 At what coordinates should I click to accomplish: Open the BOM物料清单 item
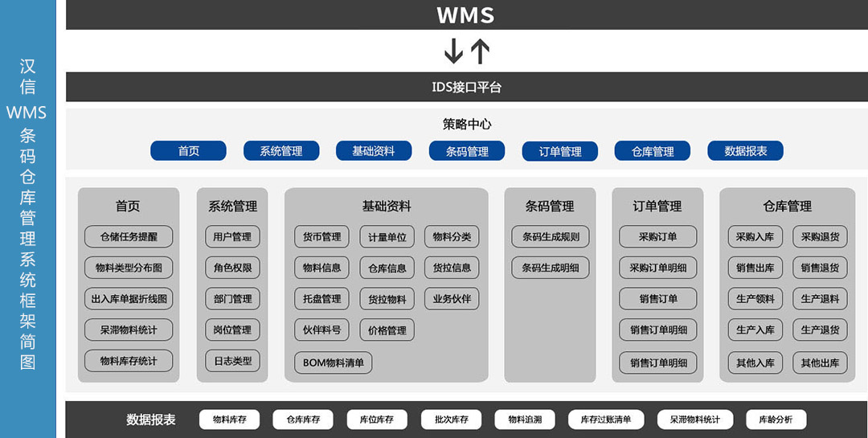(x=334, y=362)
